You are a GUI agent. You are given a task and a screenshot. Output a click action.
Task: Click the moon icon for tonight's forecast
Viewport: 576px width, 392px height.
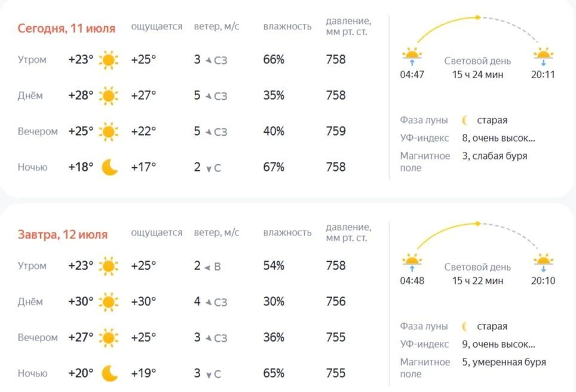tap(109, 167)
